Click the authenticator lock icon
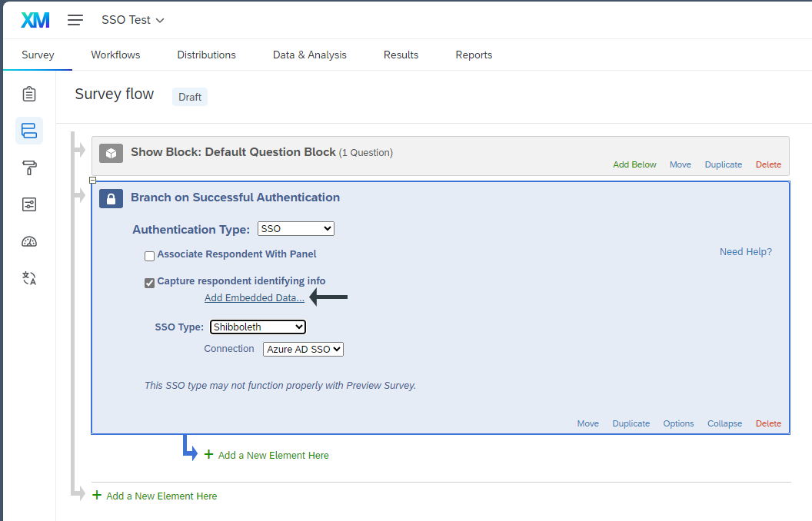This screenshot has height=521, width=812. pyautogui.click(x=111, y=198)
